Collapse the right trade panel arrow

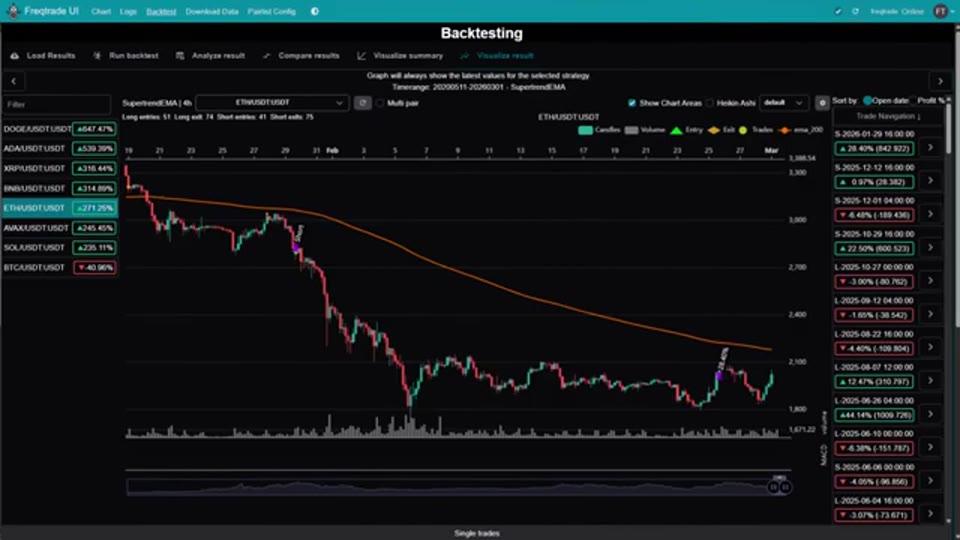[x=940, y=81]
